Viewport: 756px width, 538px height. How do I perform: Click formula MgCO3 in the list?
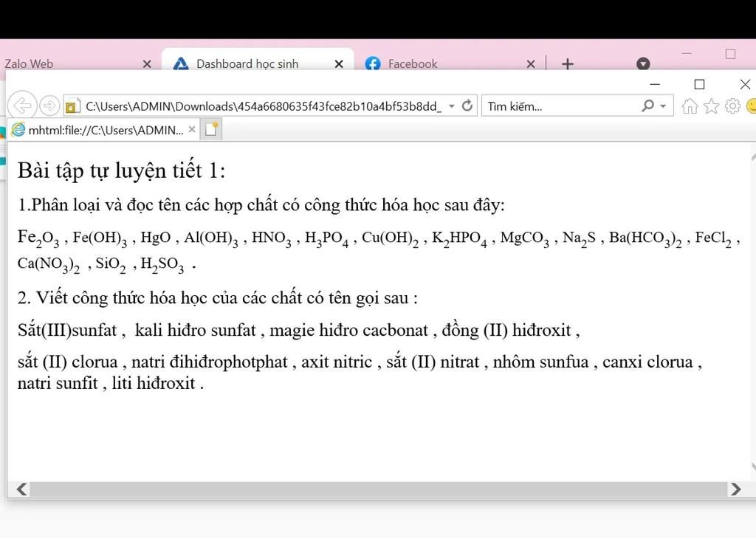pyautogui.click(x=525, y=238)
